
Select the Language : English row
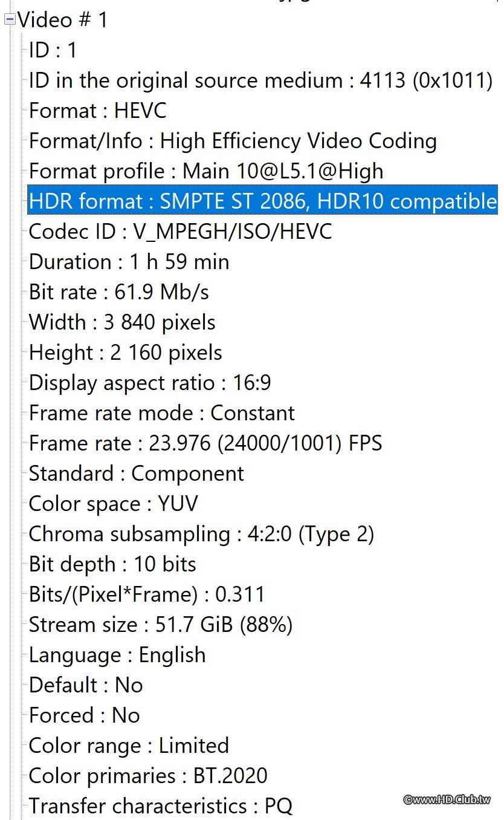pos(117,655)
